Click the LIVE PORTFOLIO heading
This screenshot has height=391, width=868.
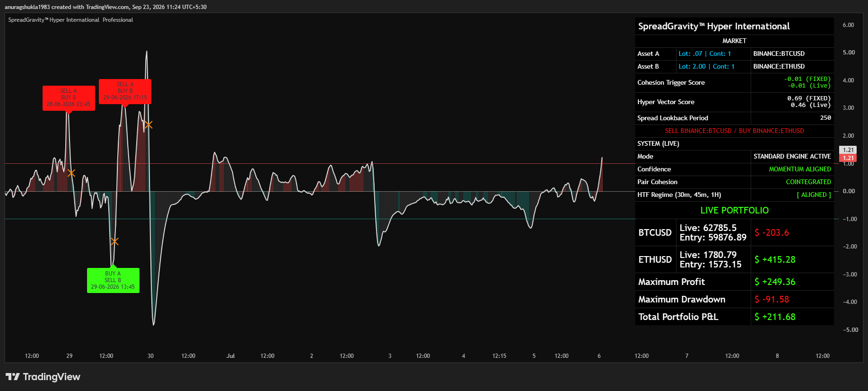click(734, 211)
